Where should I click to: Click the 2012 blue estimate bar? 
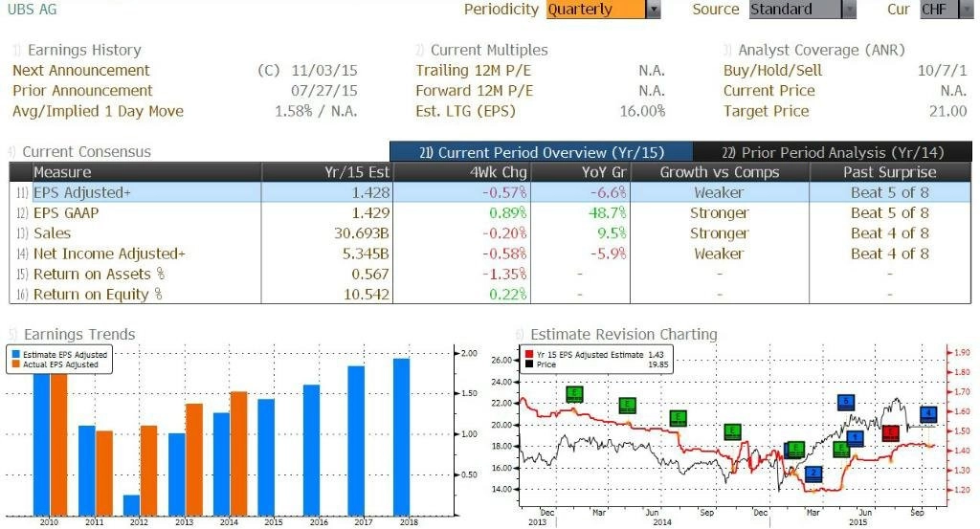(131, 505)
